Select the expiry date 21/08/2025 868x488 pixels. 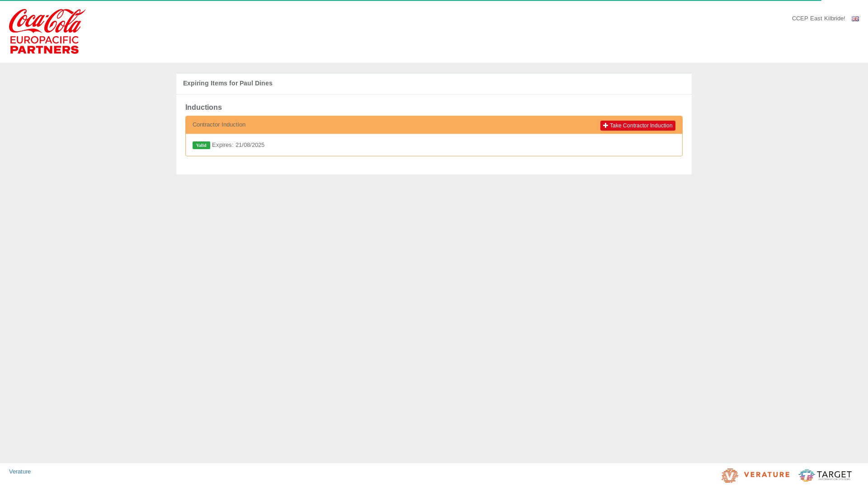click(x=250, y=145)
